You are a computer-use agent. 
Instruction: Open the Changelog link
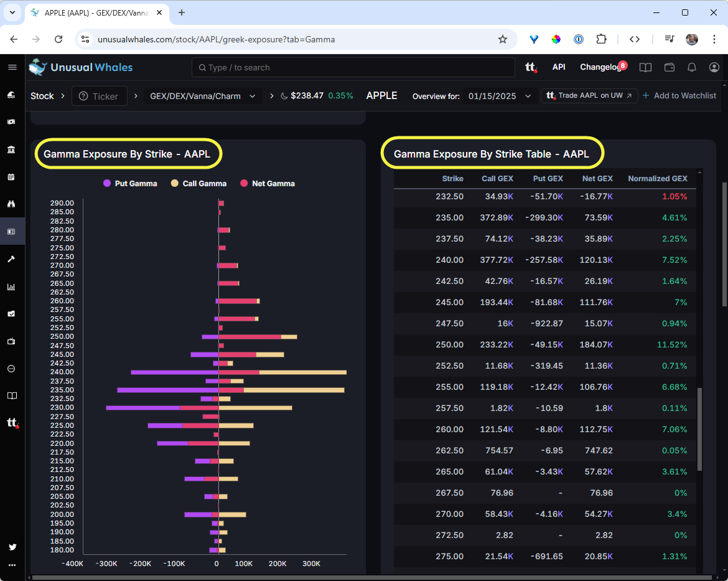point(601,67)
